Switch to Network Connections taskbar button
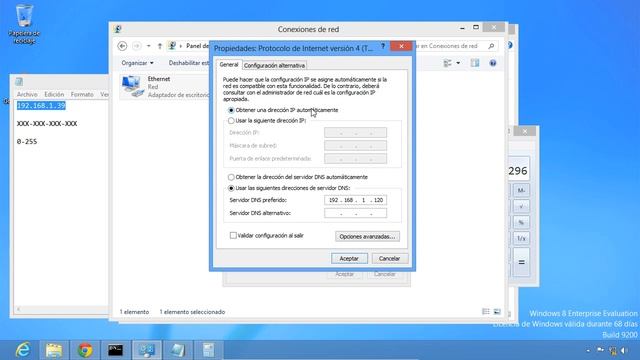The width and height of the screenshot is (640, 360). click(147, 350)
